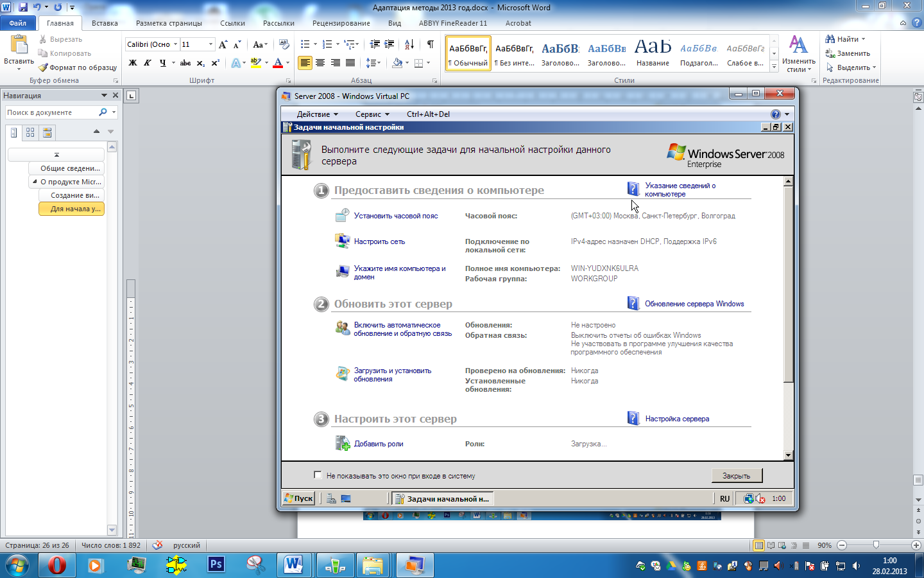Decrease paragraph indent

375,44
